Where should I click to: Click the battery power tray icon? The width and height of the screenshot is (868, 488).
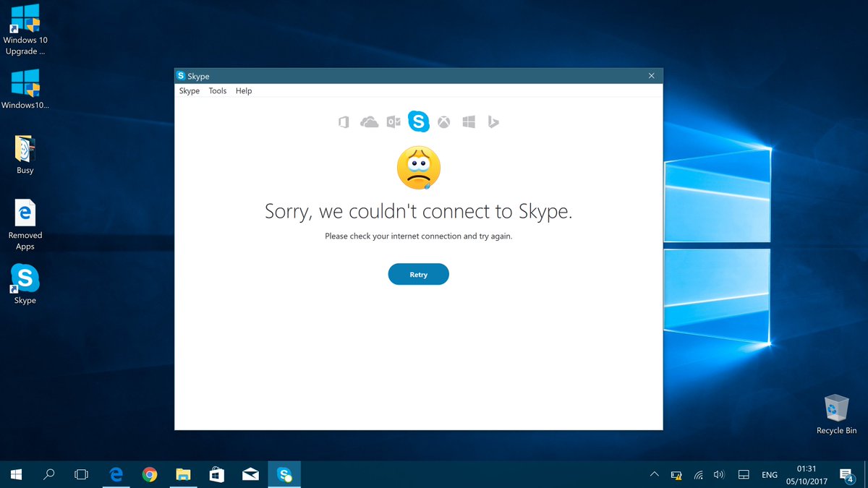[676, 475]
